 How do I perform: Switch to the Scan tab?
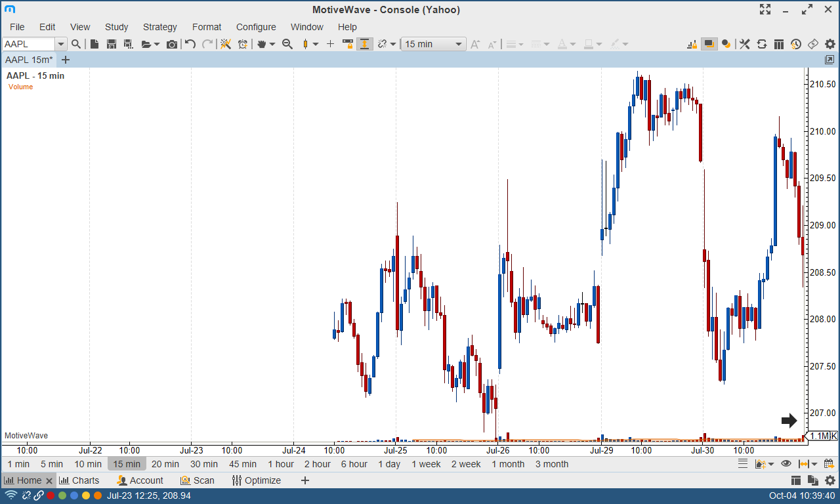(x=198, y=480)
